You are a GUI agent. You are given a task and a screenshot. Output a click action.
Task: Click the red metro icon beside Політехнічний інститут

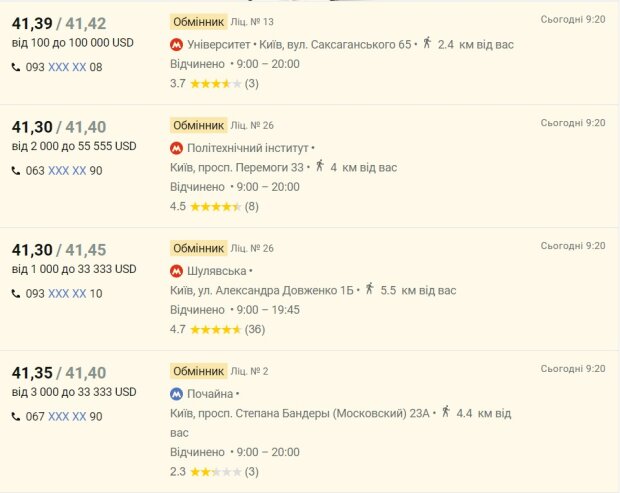click(177, 148)
